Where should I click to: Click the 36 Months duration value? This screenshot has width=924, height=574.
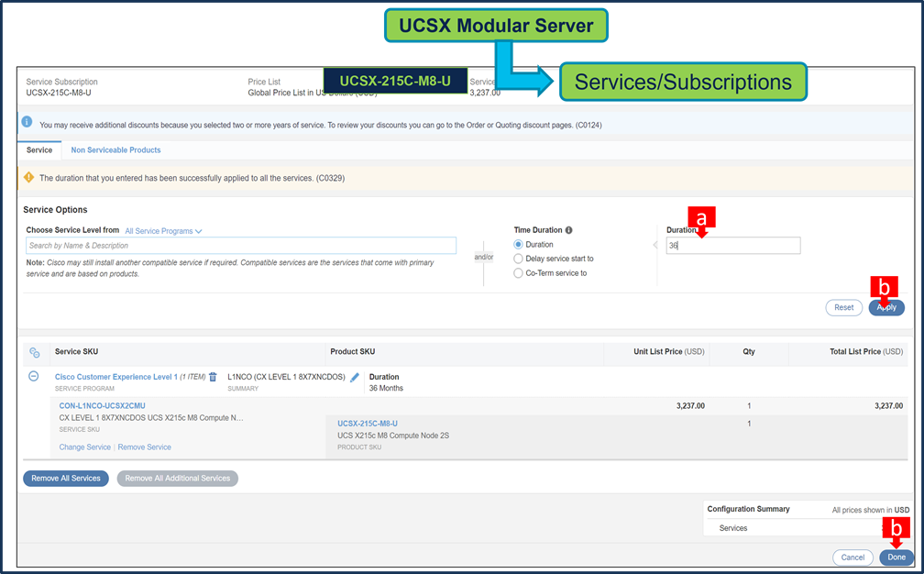(x=386, y=389)
